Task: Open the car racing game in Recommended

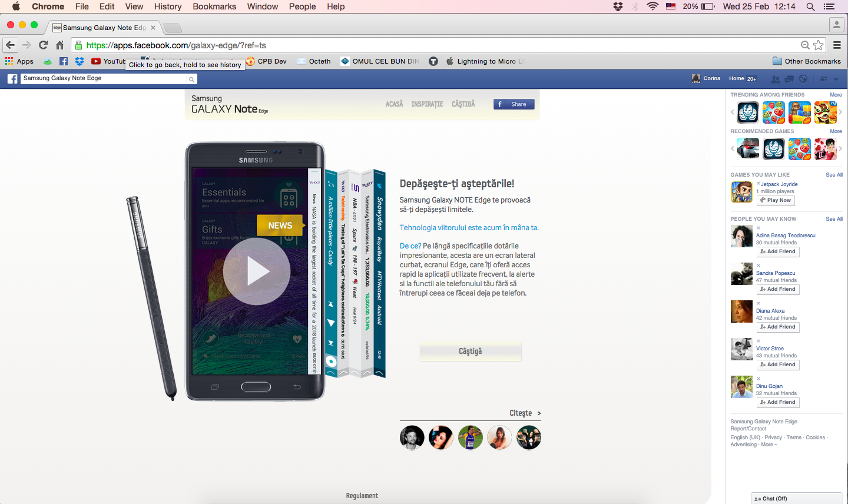Action: (748, 149)
